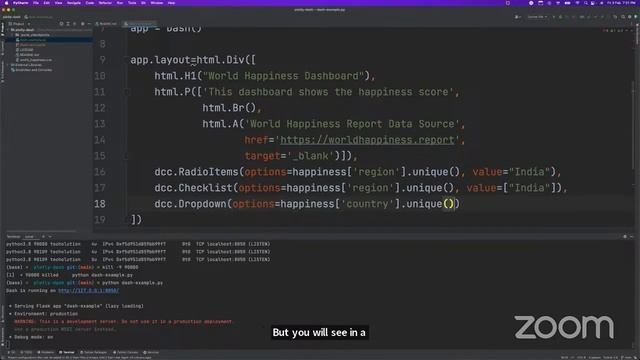Open Terminal panel settings gear
Screen dimensions: 640x360
pyautogui.click(x=625, y=237)
